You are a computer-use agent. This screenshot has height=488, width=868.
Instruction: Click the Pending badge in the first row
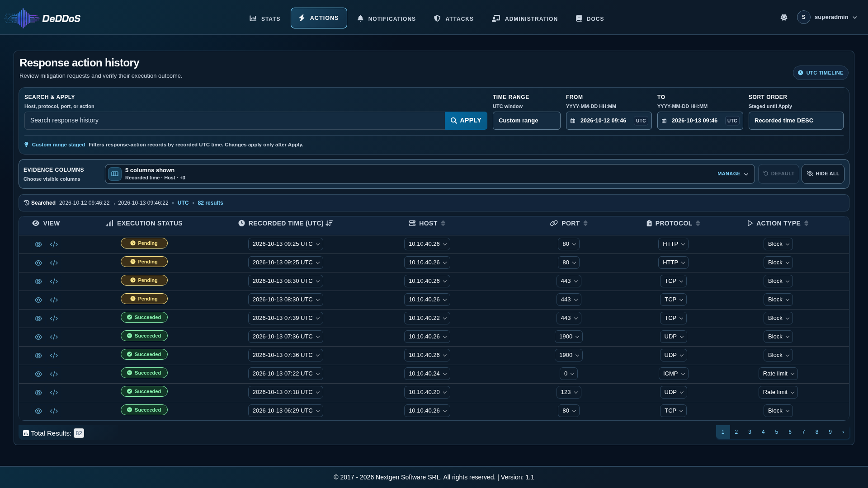click(x=144, y=243)
